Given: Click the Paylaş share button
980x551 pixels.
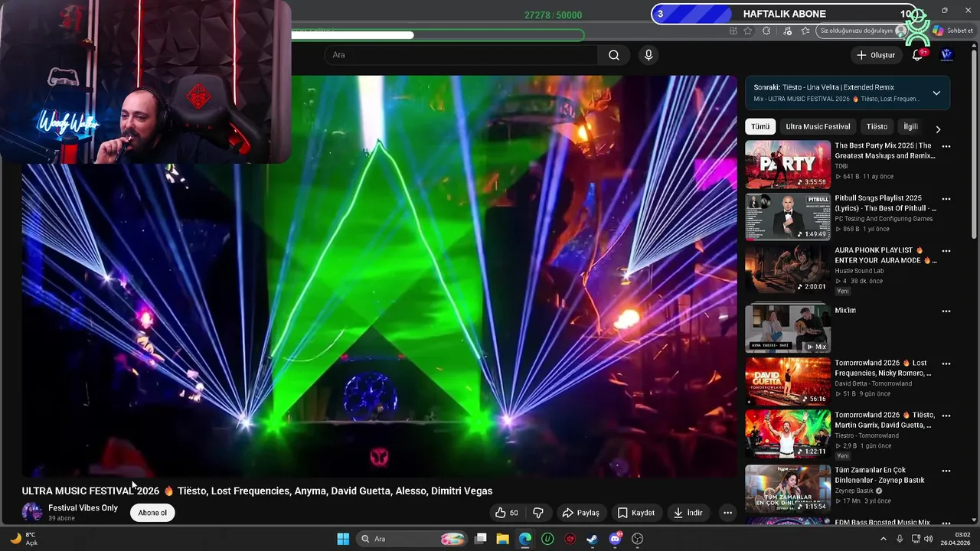Looking at the screenshot, I should (580, 513).
